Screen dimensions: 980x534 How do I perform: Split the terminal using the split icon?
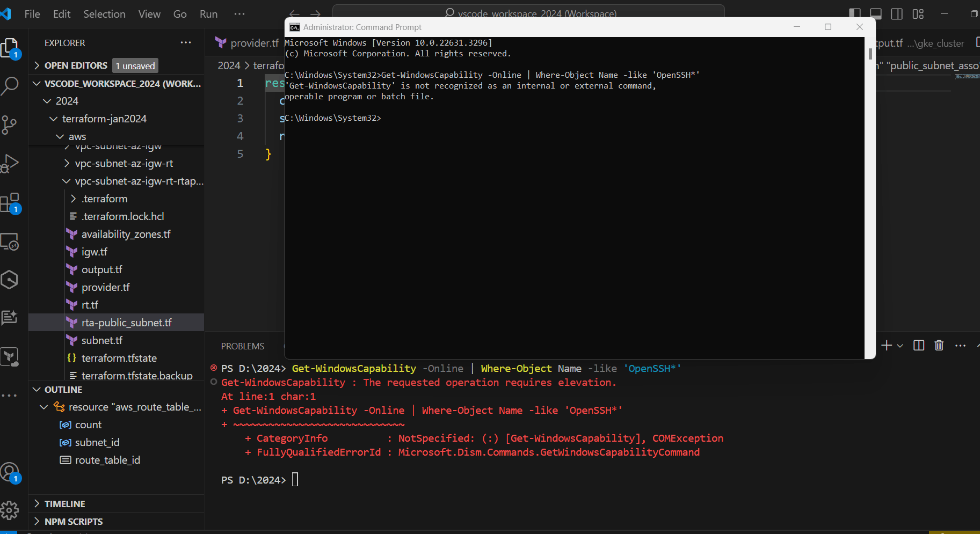pos(919,346)
